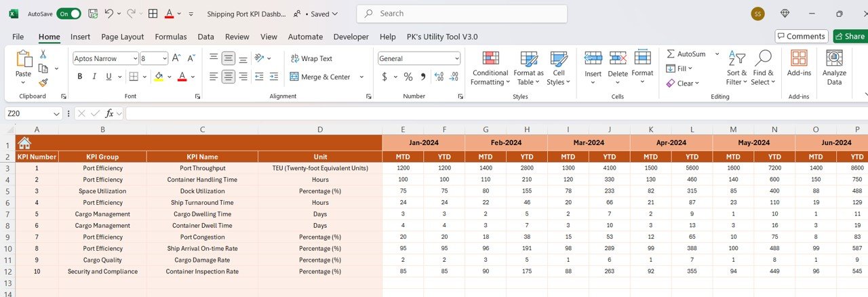This screenshot has height=297, width=868.
Task: Apply Percent Style
Action: point(408,77)
